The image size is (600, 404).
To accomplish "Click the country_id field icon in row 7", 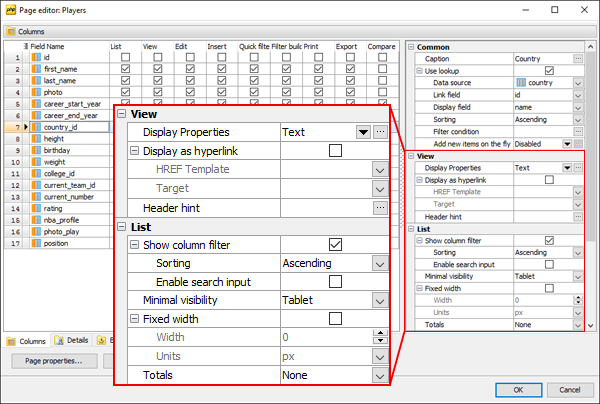I will (x=35, y=127).
